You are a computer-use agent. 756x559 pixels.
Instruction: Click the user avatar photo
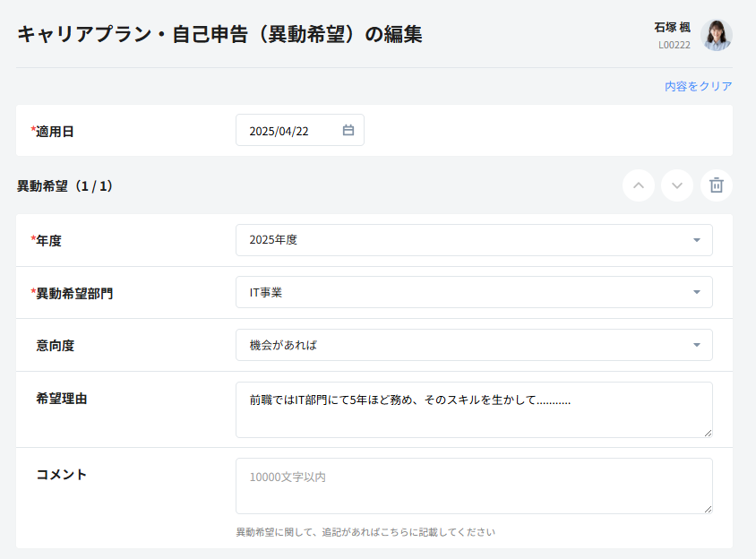[x=717, y=35]
